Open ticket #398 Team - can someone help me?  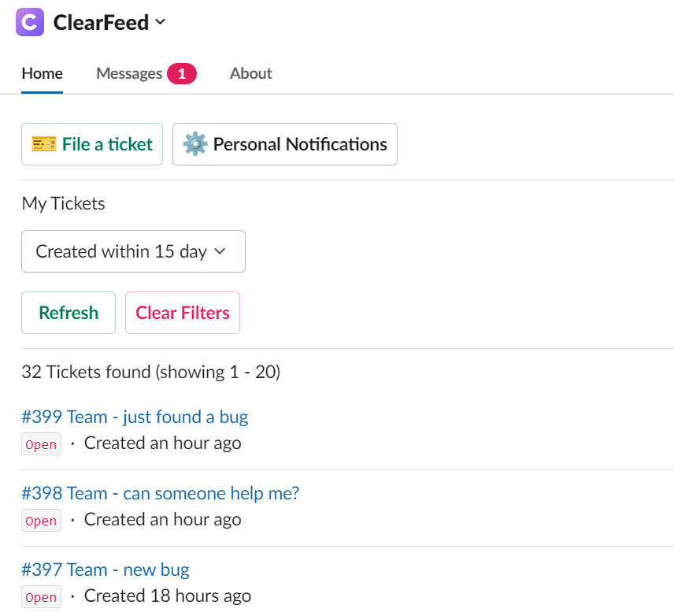(x=160, y=493)
